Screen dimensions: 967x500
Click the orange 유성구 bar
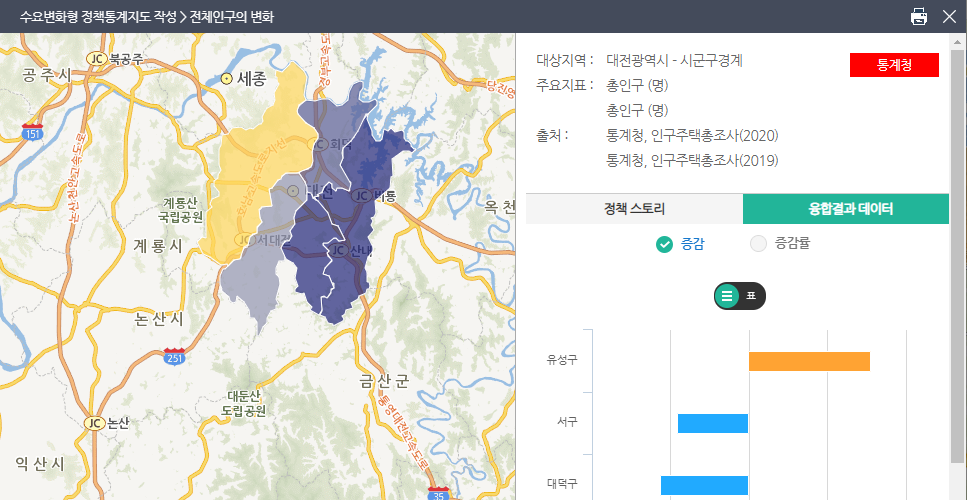[x=809, y=361]
